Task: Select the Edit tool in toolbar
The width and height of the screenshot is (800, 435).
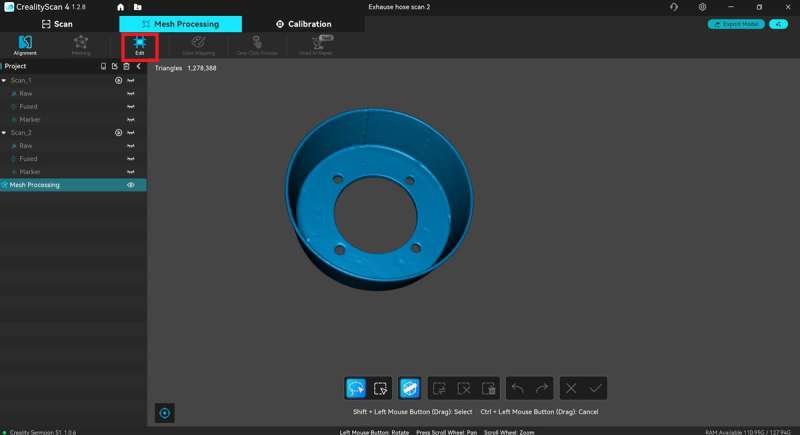Action: (x=139, y=45)
